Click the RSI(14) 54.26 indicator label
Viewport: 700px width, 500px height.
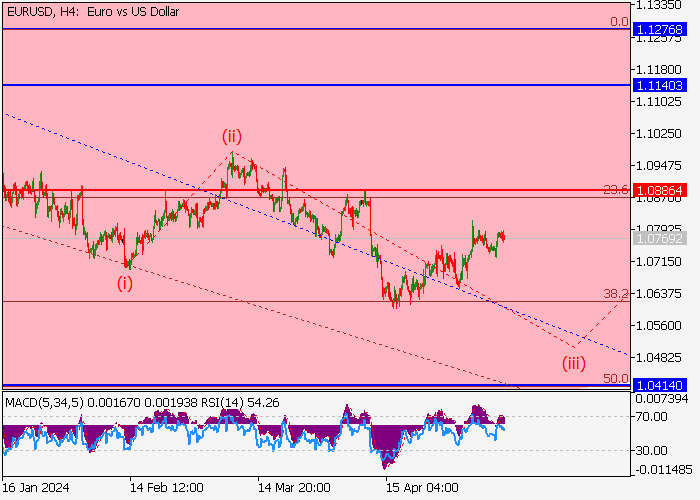pyautogui.click(x=240, y=403)
